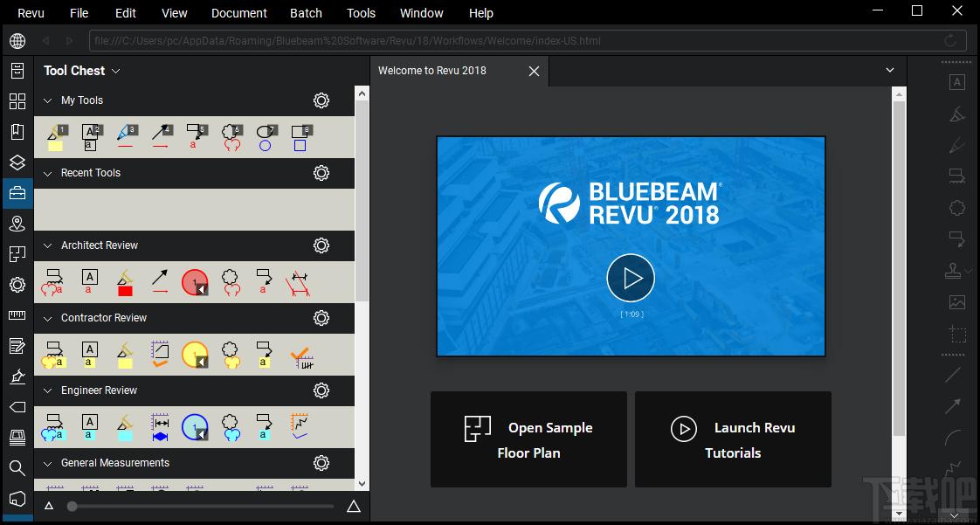
Task: Open the Tool Chest panel dropdown
Action: click(115, 72)
